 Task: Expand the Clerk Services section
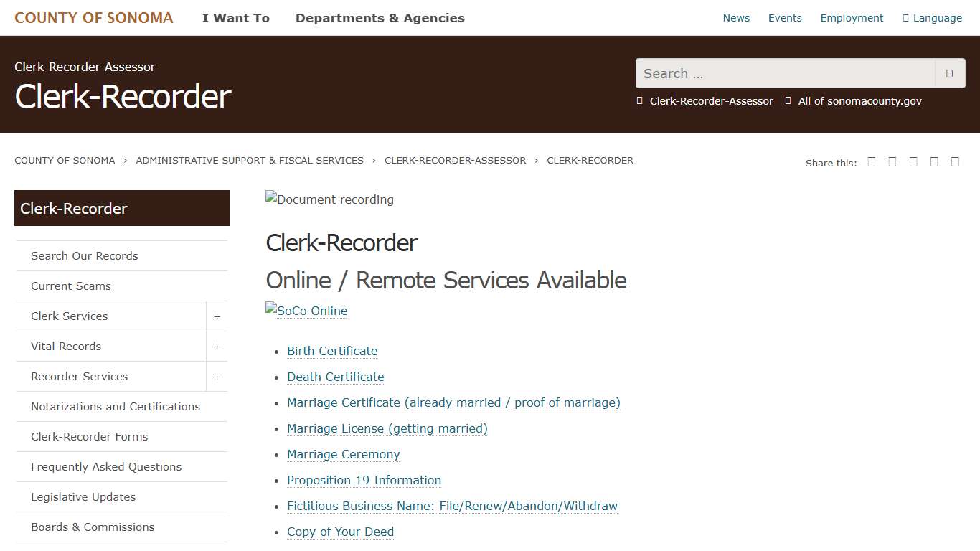point(217,316)
